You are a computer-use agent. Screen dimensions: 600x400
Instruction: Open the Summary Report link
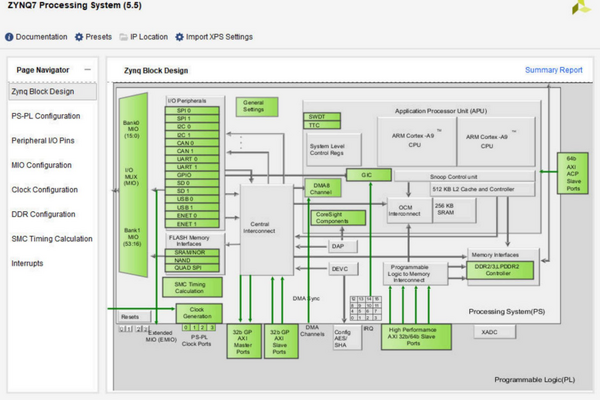tap(553, 70)
